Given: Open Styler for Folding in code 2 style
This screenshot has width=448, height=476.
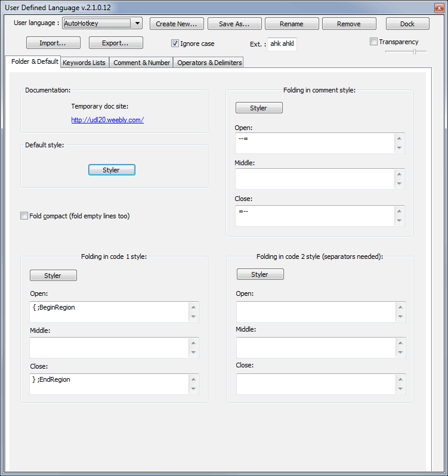Looking at the screenshot, I should [260, 274].
